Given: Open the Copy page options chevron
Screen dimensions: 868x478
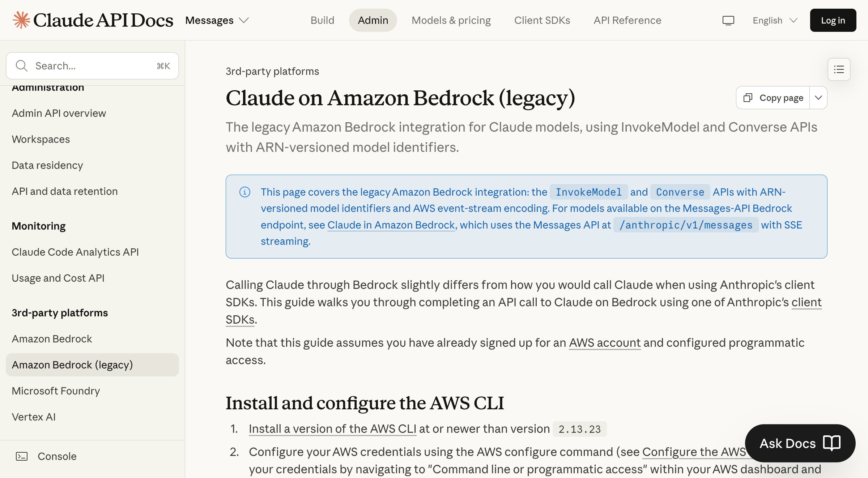Looking at the screenshot, I should (818, 98).
